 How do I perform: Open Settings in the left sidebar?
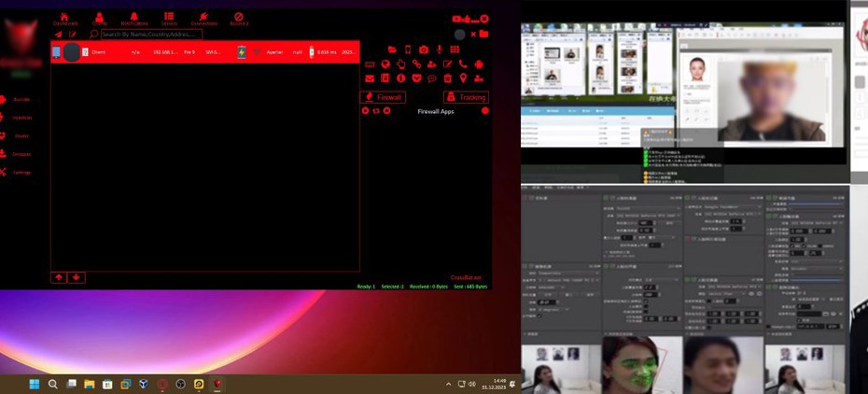pos(21,173)
